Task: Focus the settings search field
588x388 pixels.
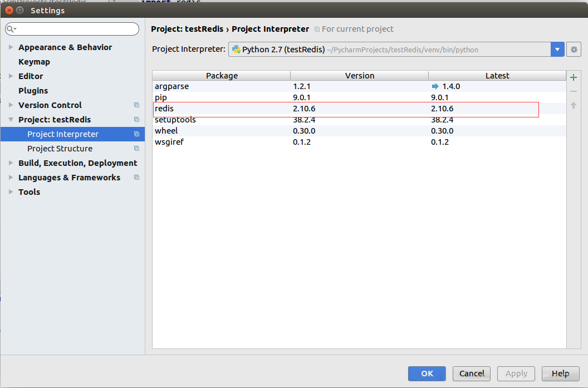Action: (72, 29)
